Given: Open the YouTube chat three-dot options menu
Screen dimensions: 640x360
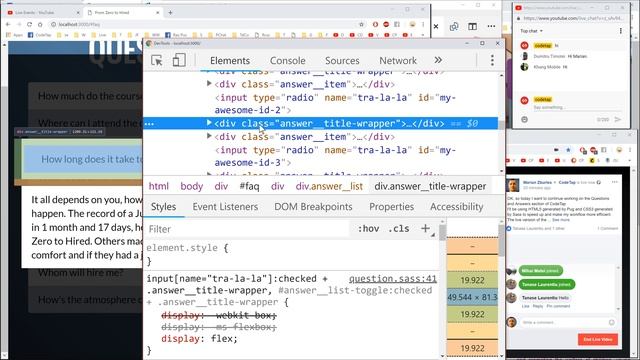Looking at the screenshot, I should pos(621,31).
